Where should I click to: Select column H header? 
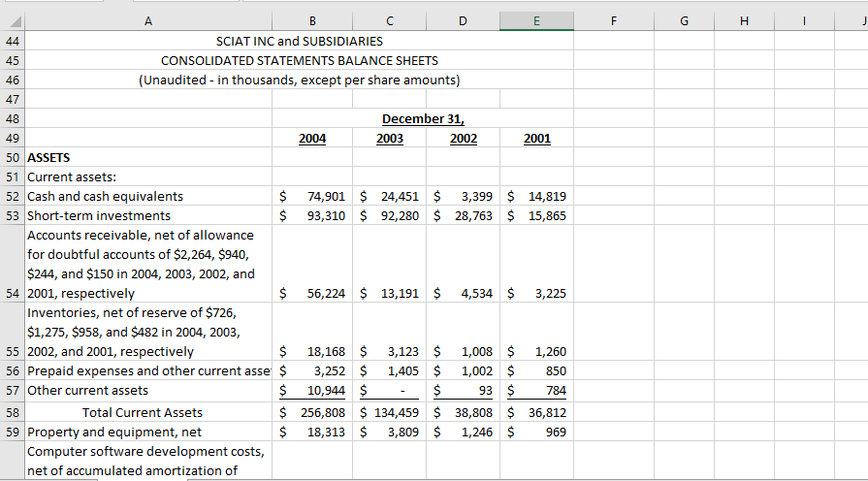coord(744,21)
